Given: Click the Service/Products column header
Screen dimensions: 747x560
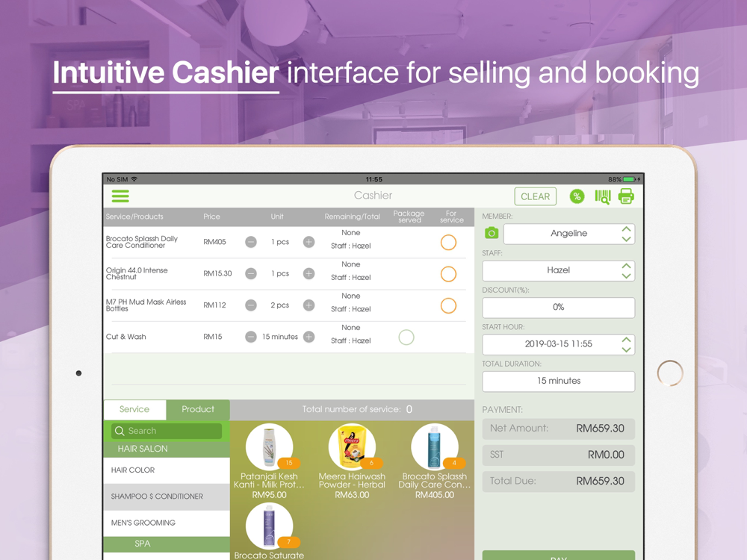Looking at the screenshot, I should pyautogui.click(x=134, y=217).
